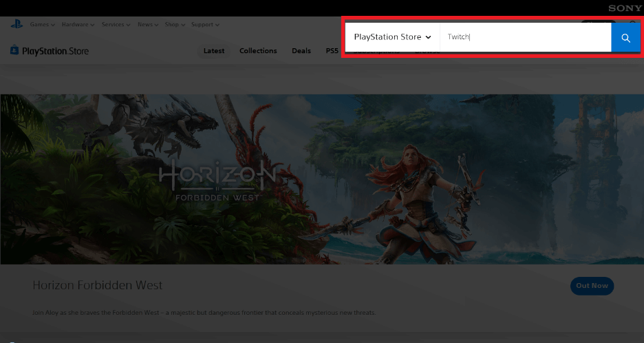
Task: Open the Horizon Forbidden West banner image
Action: tap(322, 179)
